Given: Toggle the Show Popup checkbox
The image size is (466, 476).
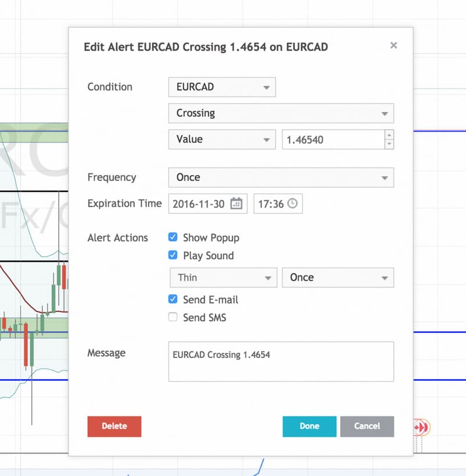Looking at the screenshot, I should coord(173,237).
